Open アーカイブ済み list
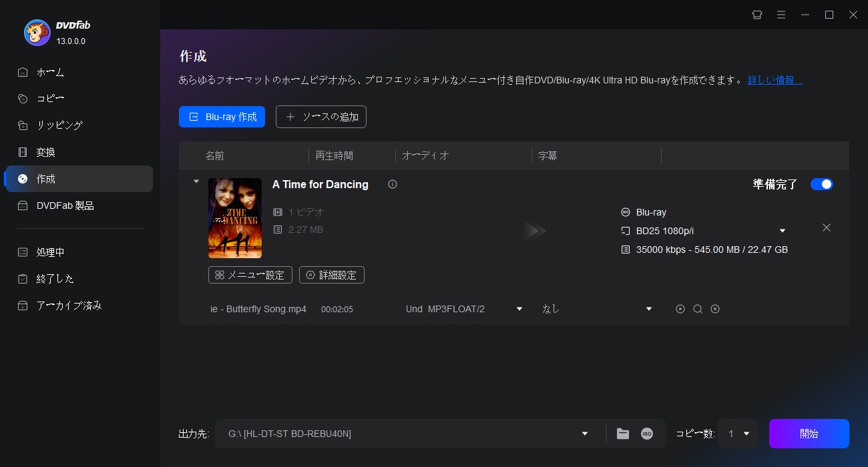The image size is (868, 467). [x=79, y=306]
